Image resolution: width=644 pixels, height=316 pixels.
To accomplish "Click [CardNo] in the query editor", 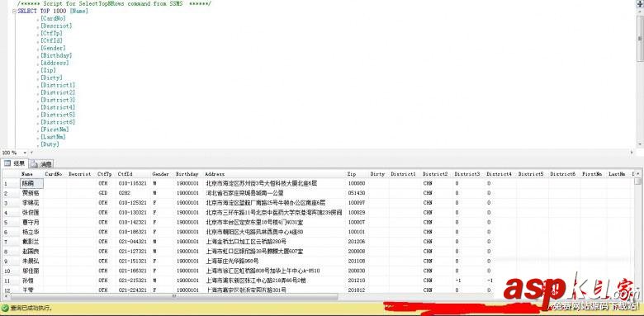I will 53,18.
